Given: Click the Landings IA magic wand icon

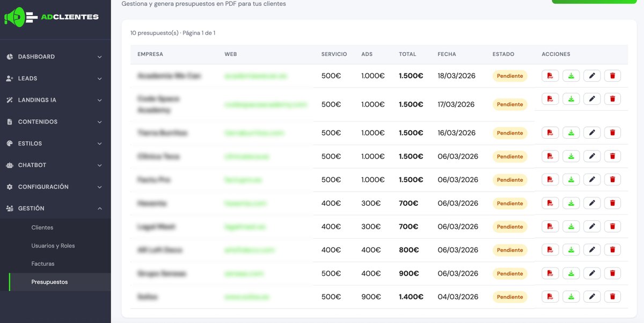Looking at the screenshot, I should (x=10, y=100).
